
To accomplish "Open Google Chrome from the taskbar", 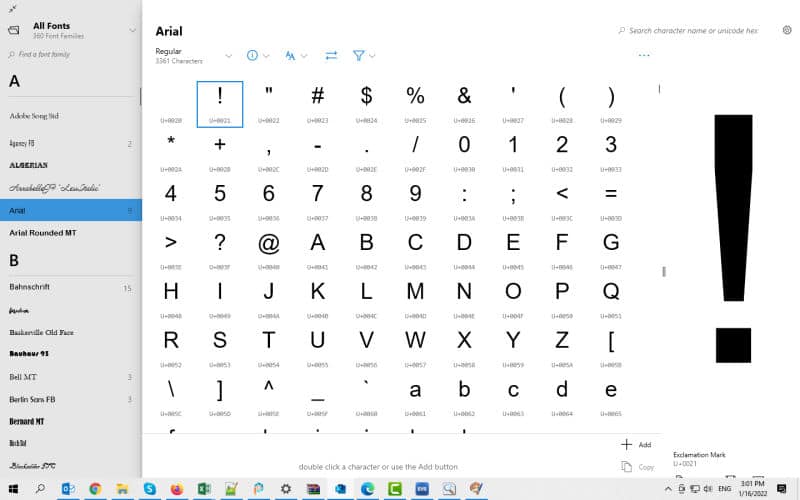I will (95, 489).
